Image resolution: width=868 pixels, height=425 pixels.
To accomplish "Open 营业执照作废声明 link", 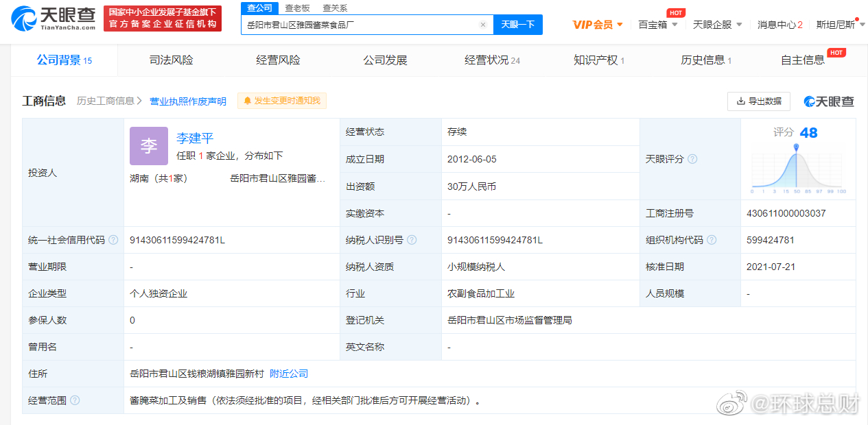I will click(x=188, y=101).
